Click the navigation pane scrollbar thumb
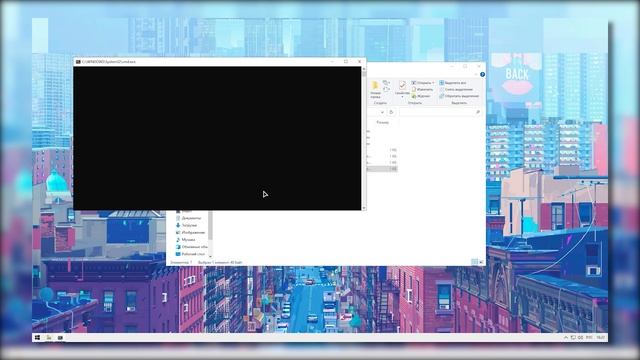The width and height of the screenshot is (640, 360). (210, 225)
